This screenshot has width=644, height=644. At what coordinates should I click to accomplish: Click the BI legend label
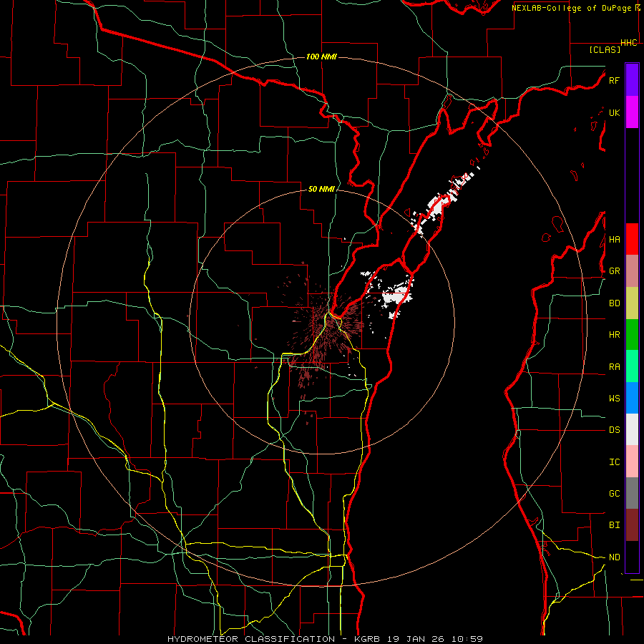(x=614, y=525)
